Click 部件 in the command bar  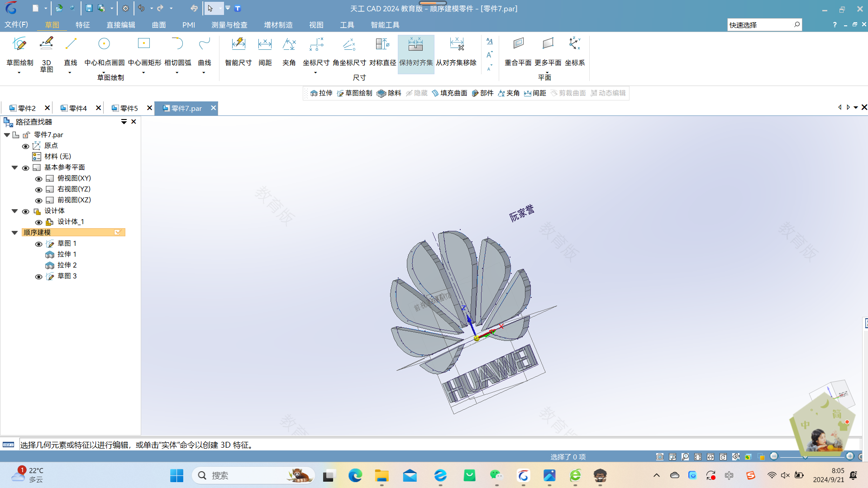482,93
